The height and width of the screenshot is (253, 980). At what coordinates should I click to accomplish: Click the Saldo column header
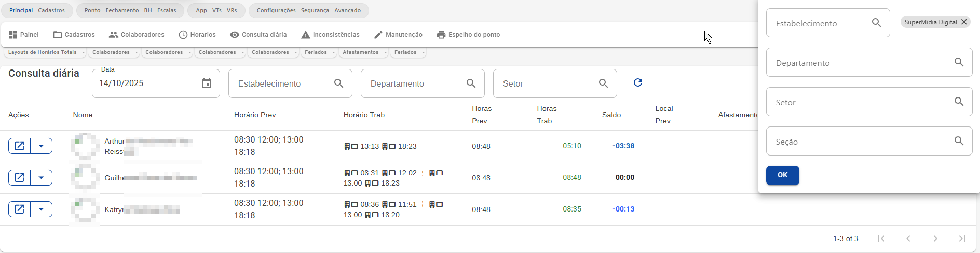tap(611, 115)
